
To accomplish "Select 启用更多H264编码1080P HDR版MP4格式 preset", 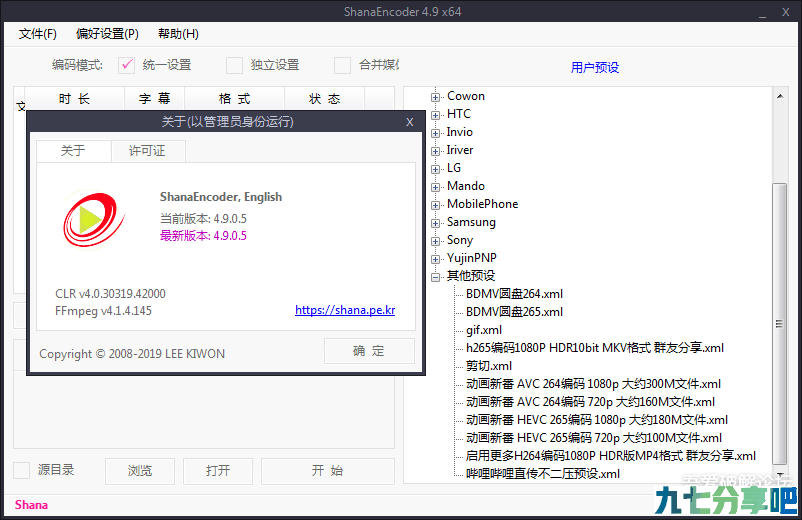I will [611, 456].
